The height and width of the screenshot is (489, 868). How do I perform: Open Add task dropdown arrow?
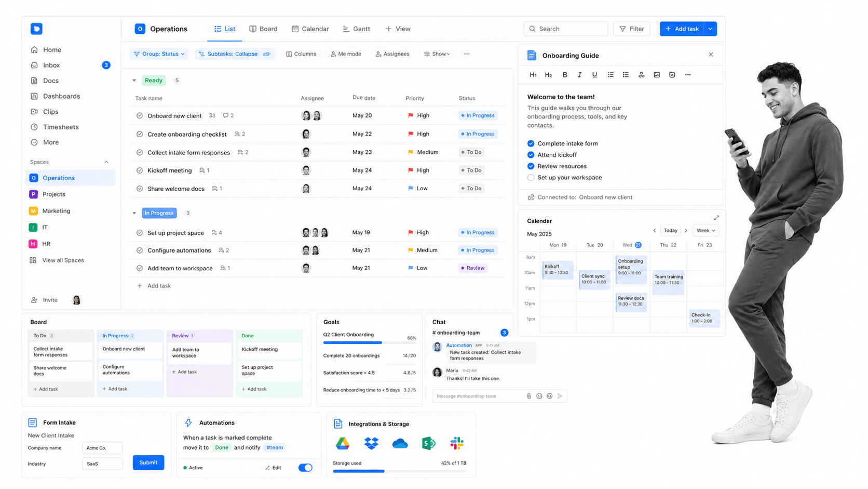tap(710, 29)
